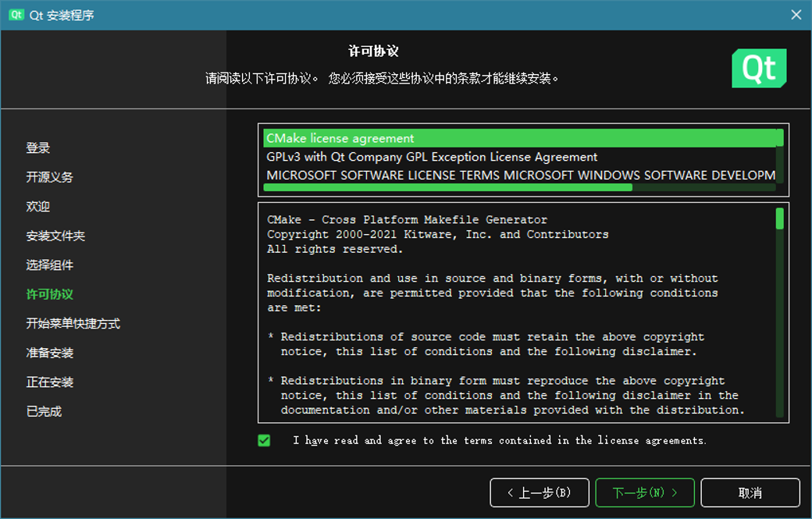
Task: Click the license list vertical scrollbar
Action: [780, 137]
